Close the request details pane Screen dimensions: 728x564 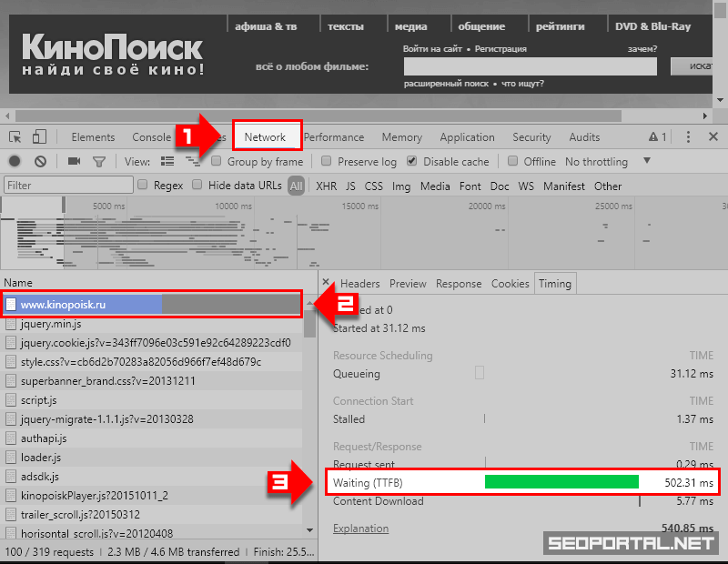click(x=327, y=283)
